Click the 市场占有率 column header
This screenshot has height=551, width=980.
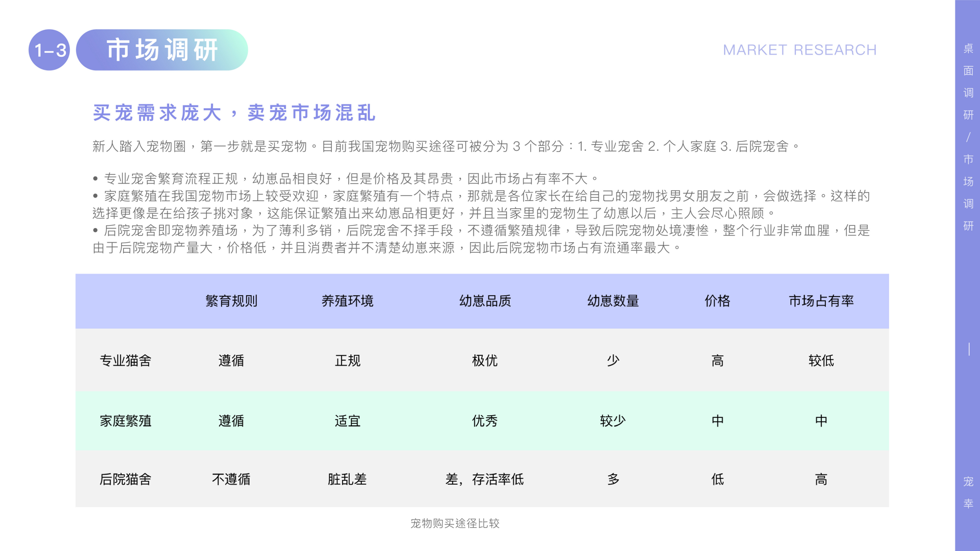(x=821, y=301)
